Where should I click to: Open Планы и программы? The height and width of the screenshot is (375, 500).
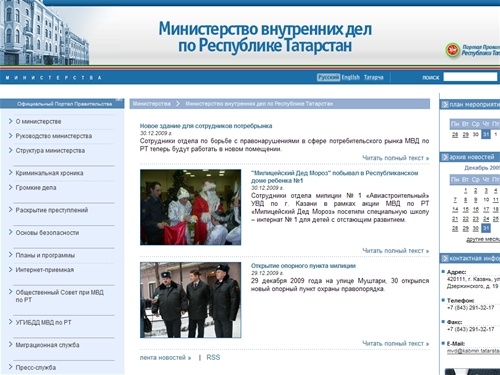(45, 255)
